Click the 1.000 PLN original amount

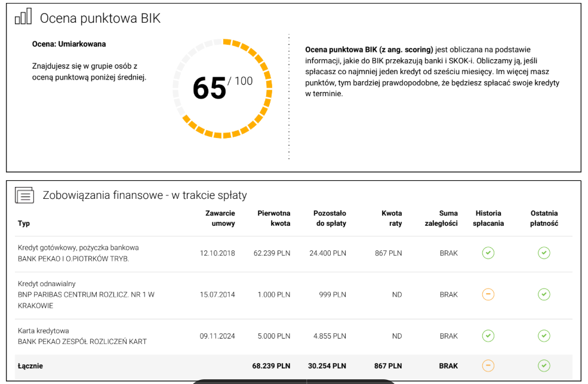pyautogui.click(x=274, y=295)
